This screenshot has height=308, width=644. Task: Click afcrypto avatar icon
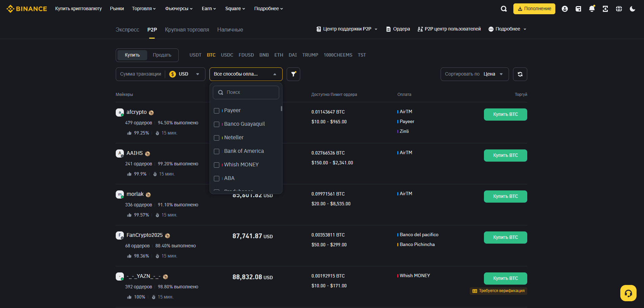[120, 112]
